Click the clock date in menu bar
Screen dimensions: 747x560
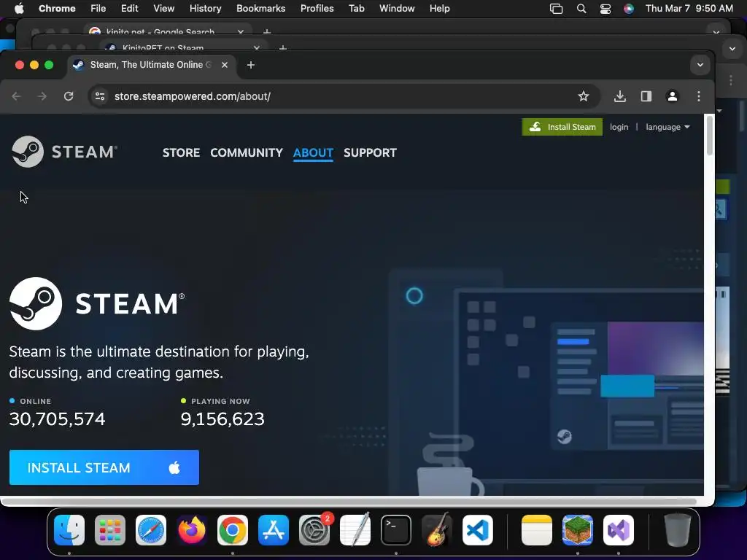pos(689,9)
